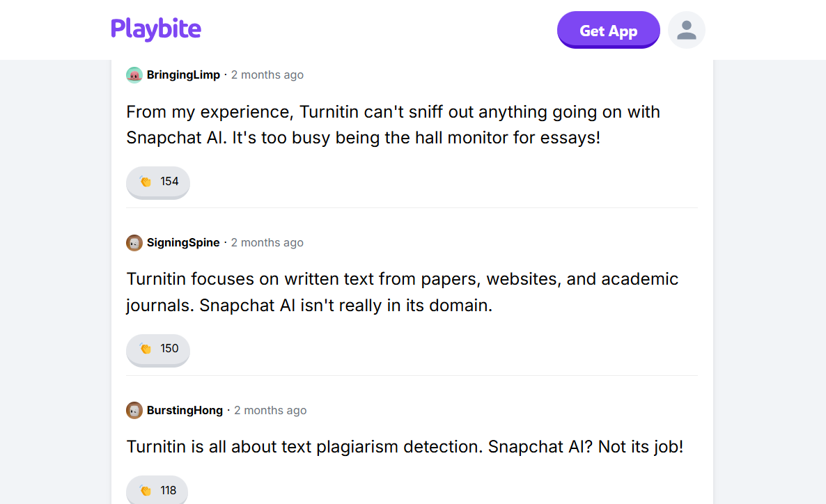826x504 pixels.
Task: Open SigningSpine's username link
Action: pos(183,243)
